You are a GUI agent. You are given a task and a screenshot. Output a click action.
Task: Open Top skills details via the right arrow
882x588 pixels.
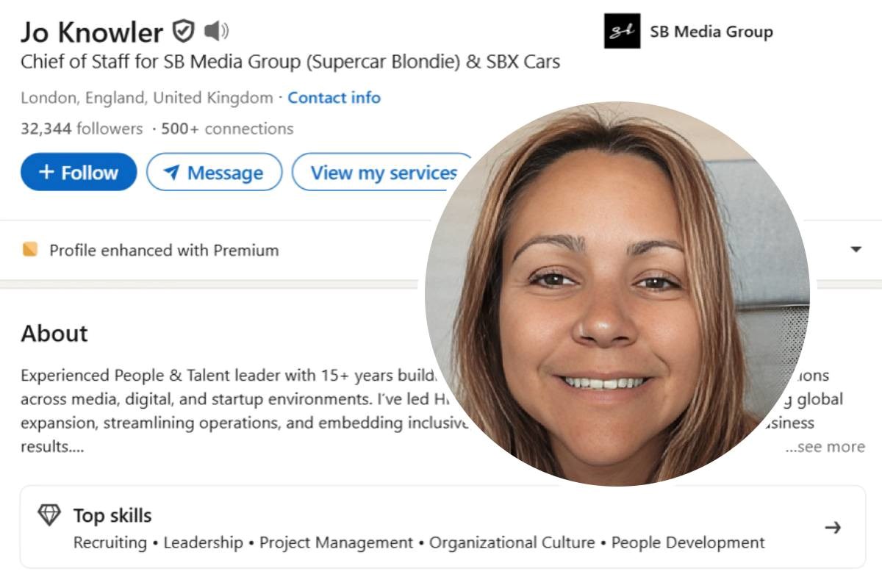834,528
